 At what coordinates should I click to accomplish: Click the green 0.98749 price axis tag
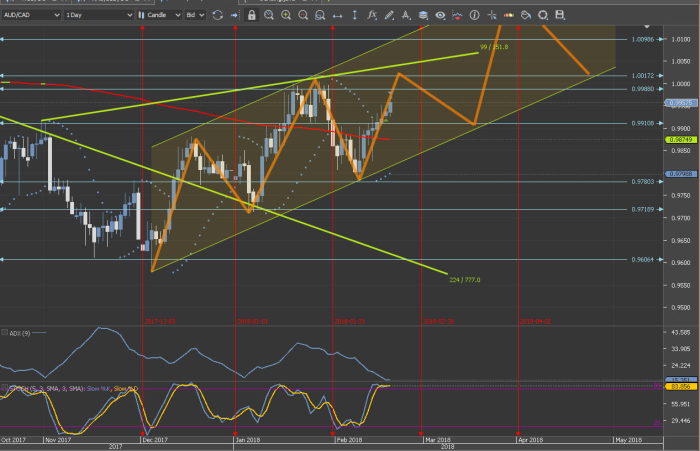681,140
